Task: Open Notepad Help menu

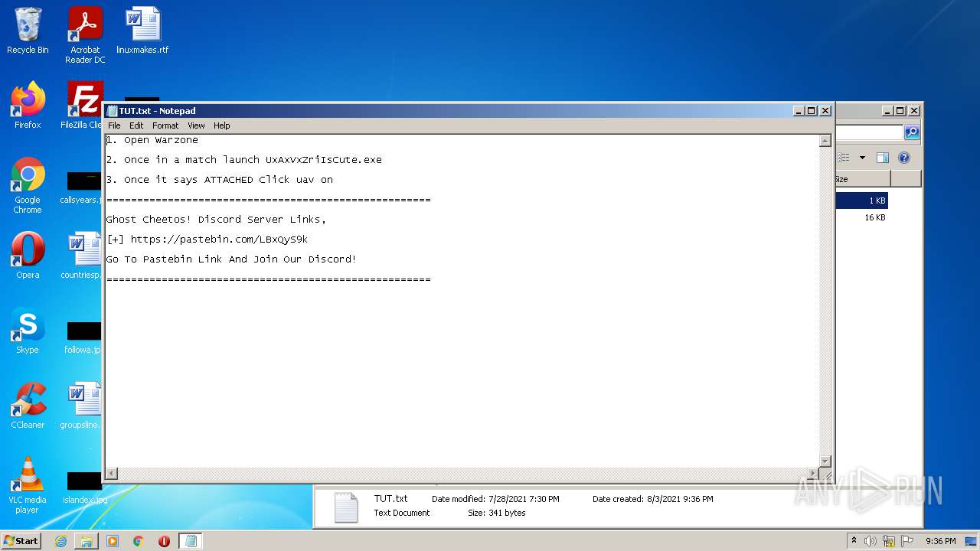Action: pyautogui.click(x=221, y=126)
